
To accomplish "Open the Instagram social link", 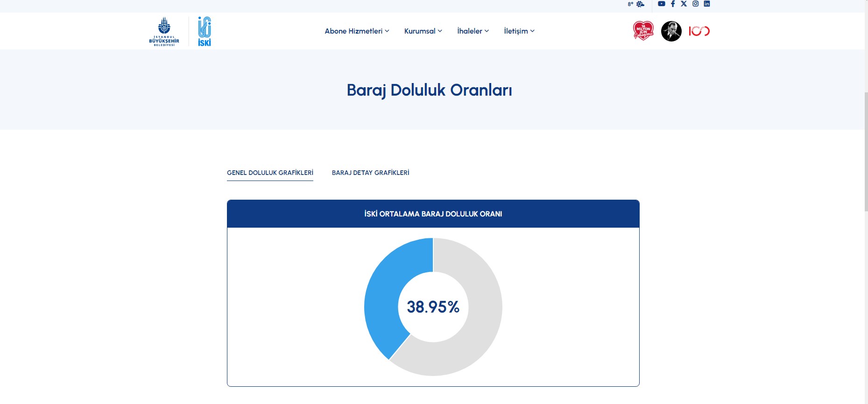I will (695, 4).
